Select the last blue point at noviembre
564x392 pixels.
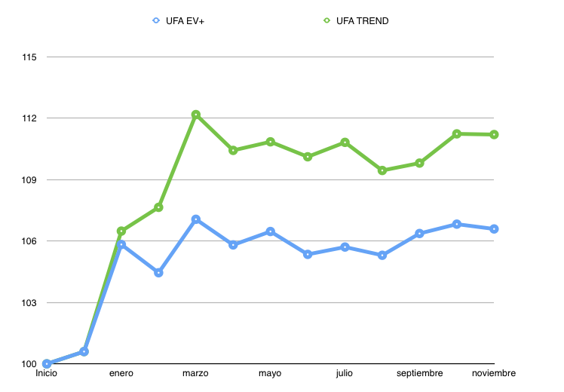(494, 228)
